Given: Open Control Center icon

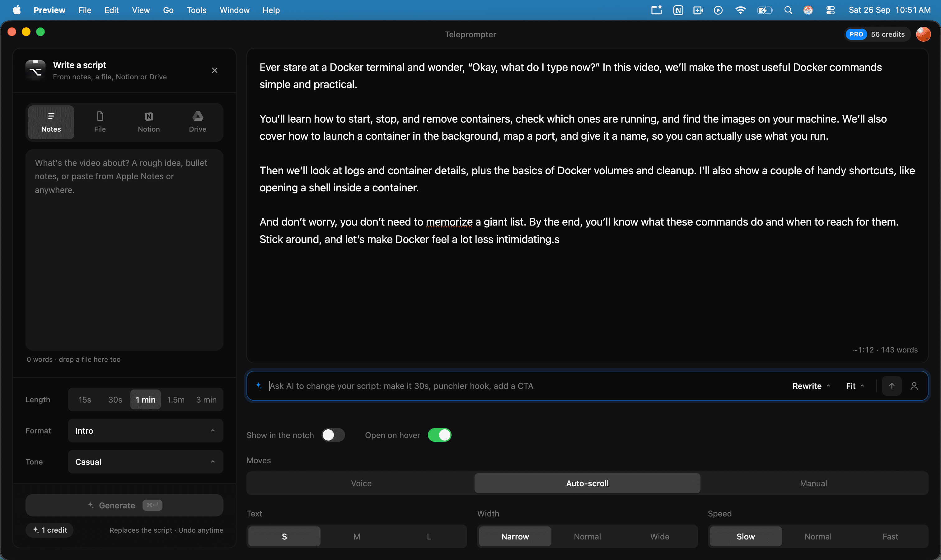Looking at the screenshot, I should 830,10.
